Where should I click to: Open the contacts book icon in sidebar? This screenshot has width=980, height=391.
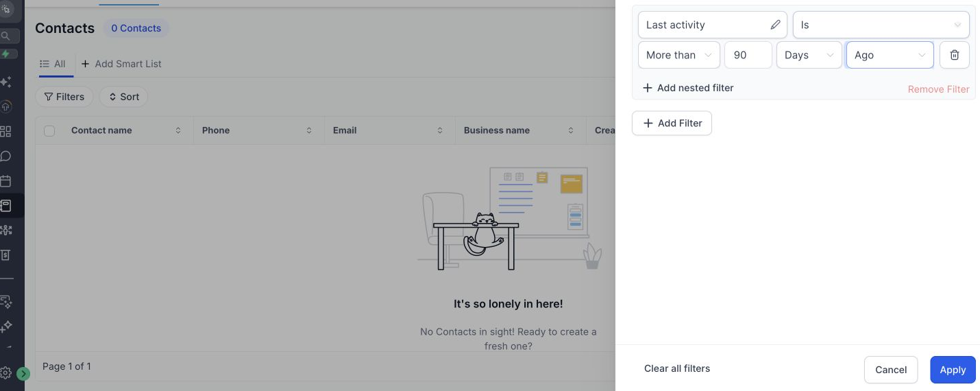tap(5, 205)
